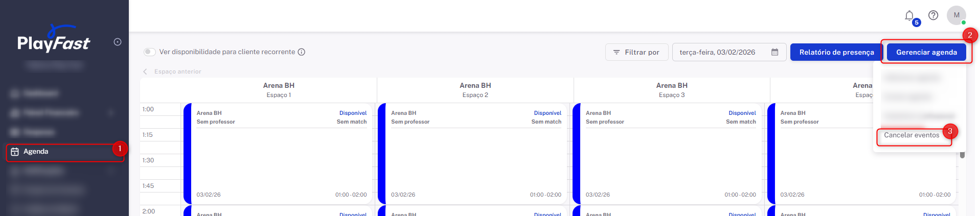Screen dimensions: 980x216
Task: Open the "Gerenciar agenda" dropdown menu
Action: 926,52
